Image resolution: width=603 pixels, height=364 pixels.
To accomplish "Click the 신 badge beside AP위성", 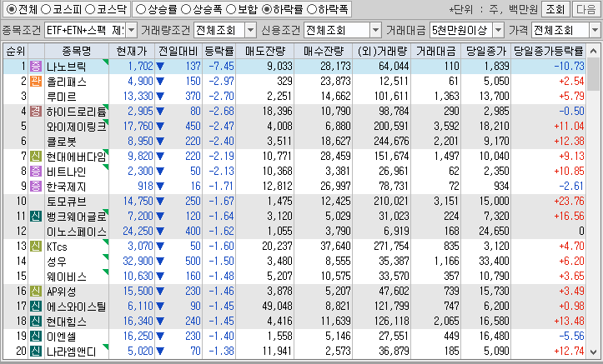I will (x=36, y=291).
